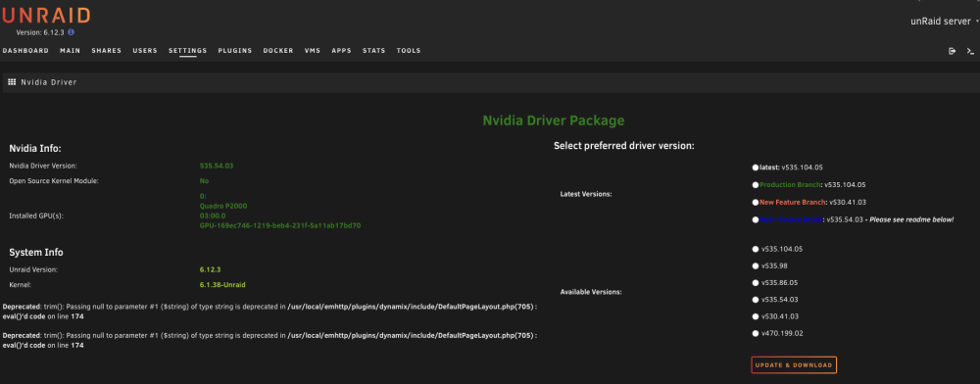Click installed driver version 535.54.03 value
980x384 pixels.
pos(217,166)
